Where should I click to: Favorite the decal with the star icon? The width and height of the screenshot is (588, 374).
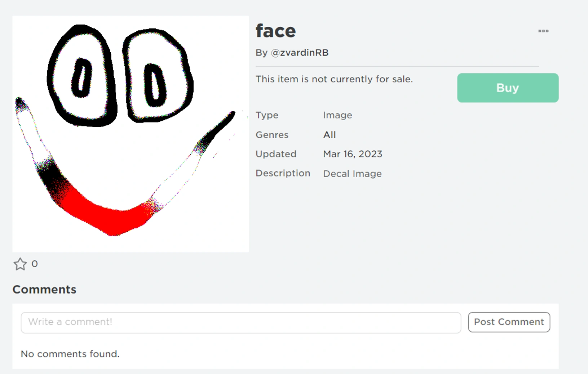click(20, 264)
